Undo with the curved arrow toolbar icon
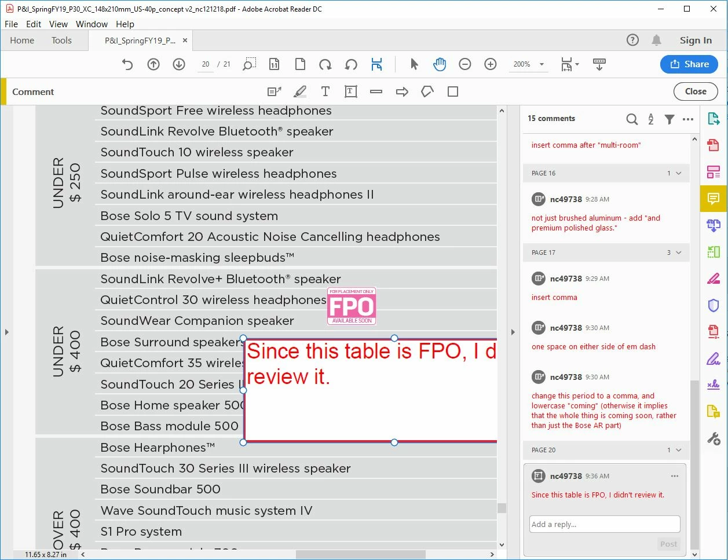This screenshot has height=560, width=728. coord(127,64)
